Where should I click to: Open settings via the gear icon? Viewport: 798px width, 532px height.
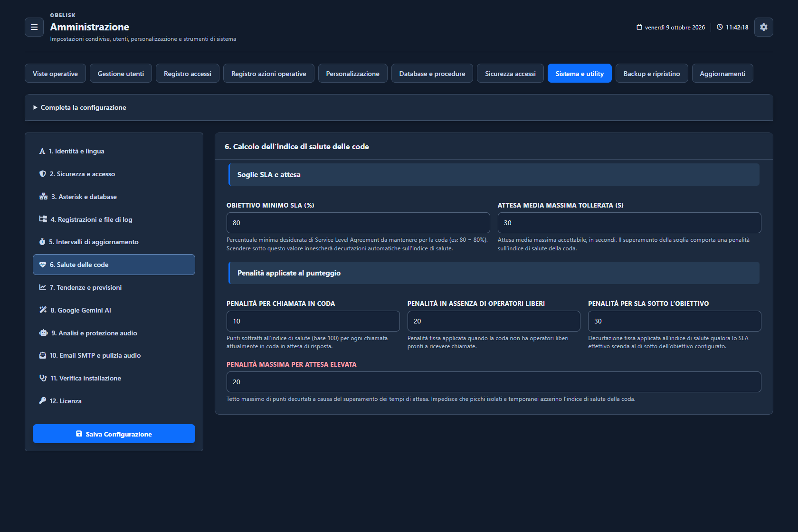pos(763,27)
